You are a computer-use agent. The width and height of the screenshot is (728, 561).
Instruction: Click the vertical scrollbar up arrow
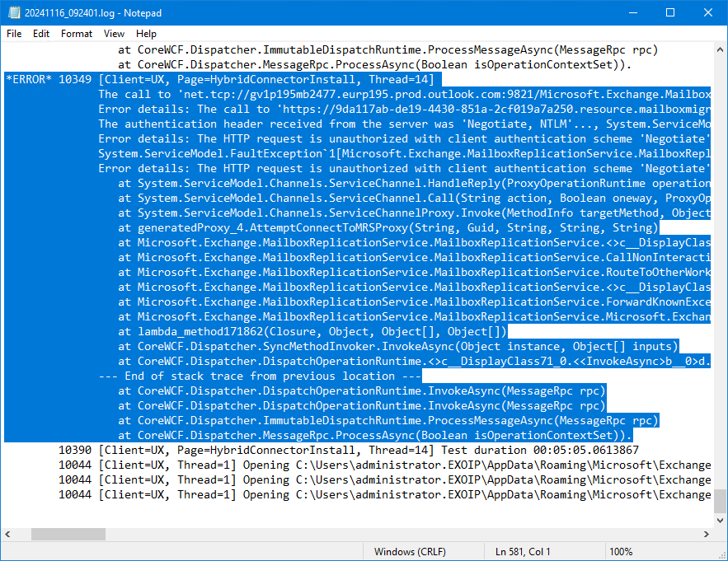click(x=720, y=49)
